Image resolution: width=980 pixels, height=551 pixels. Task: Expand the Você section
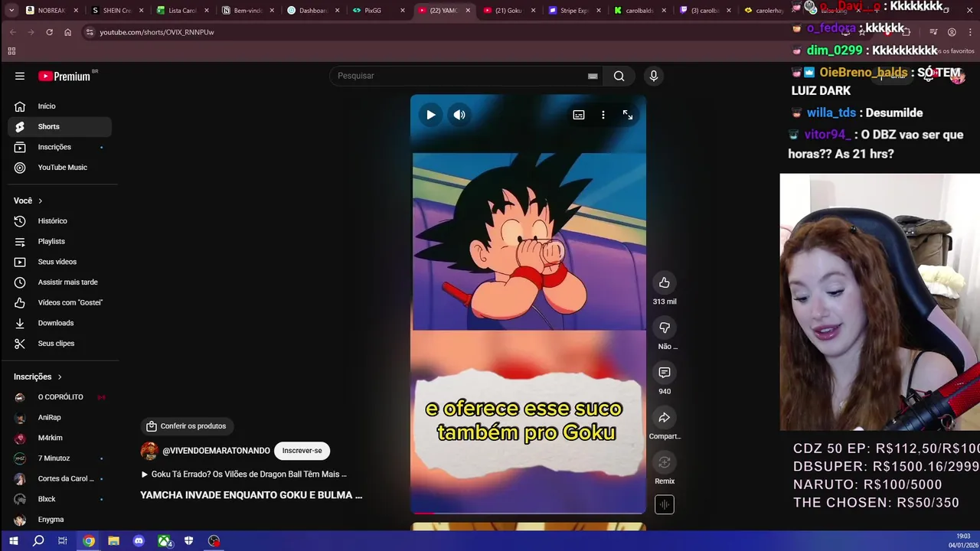click(28, 201)
